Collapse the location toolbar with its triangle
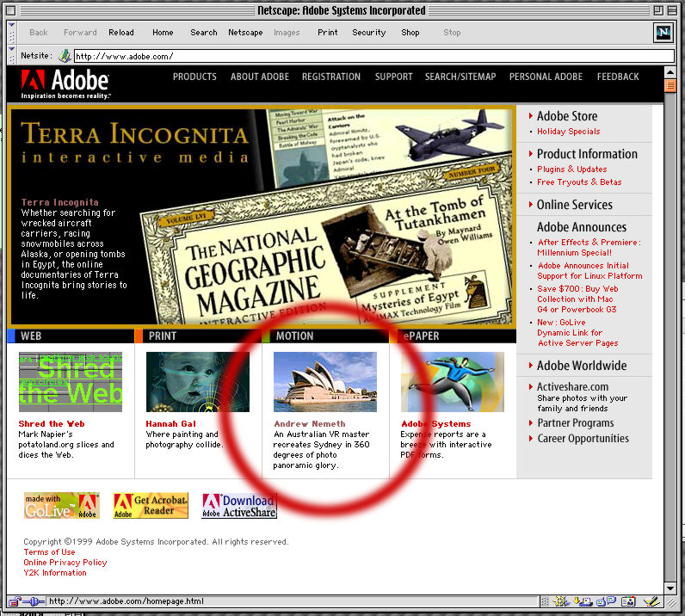685x616 pixels. click(x=12, y=49)
